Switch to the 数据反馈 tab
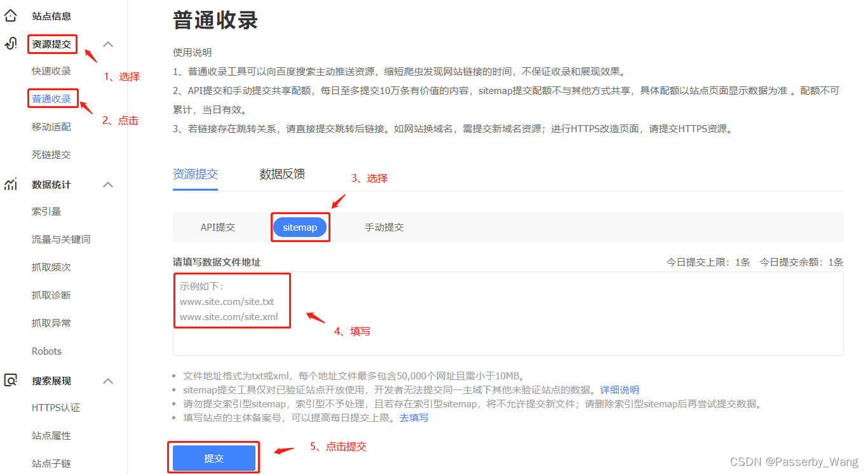Screen dimensions: 868x474 pyautogui.click(x=281, y=173)
